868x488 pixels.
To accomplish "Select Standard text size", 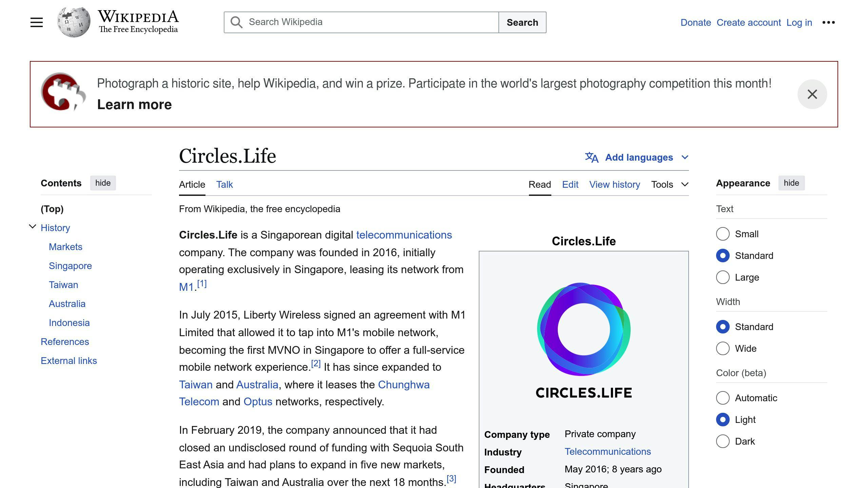I will [723, 256].
